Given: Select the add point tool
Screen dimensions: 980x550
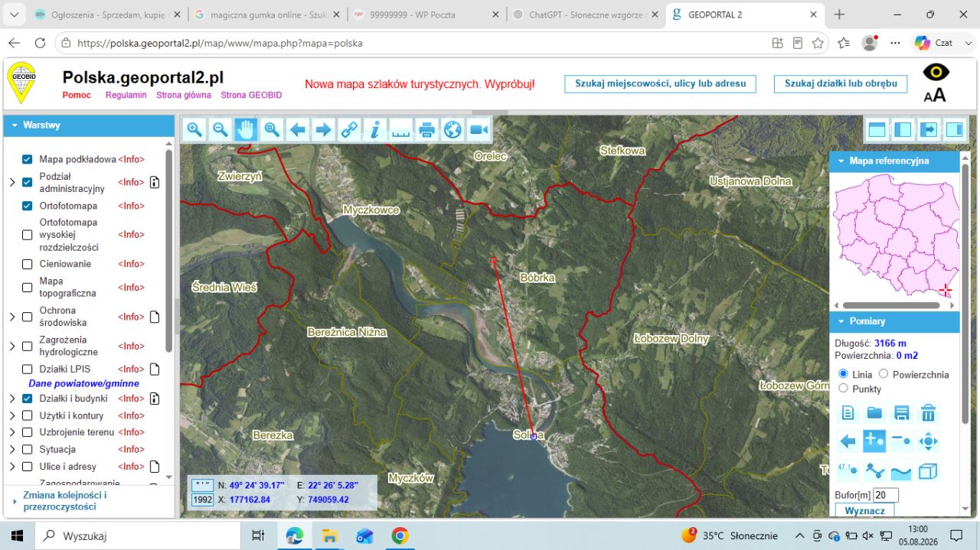Looking at the screenshot, I should pos(874,441).
